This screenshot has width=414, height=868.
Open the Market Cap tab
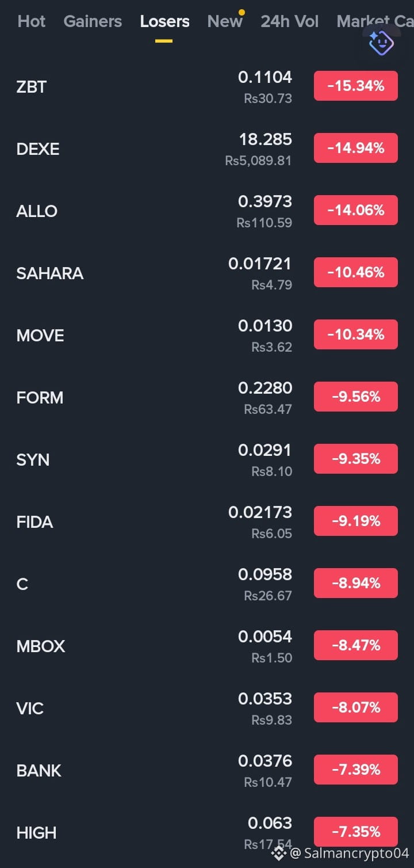375,21
